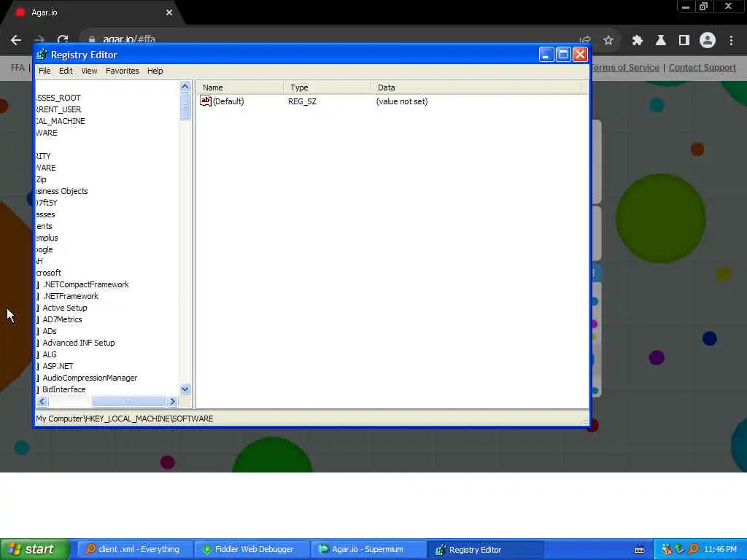Open the browser profile avatar
The image size is (747, 560).
[x=708, y=41]
